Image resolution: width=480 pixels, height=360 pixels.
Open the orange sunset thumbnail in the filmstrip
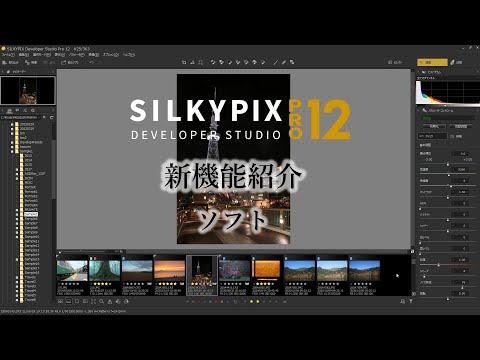pos(169,271)
